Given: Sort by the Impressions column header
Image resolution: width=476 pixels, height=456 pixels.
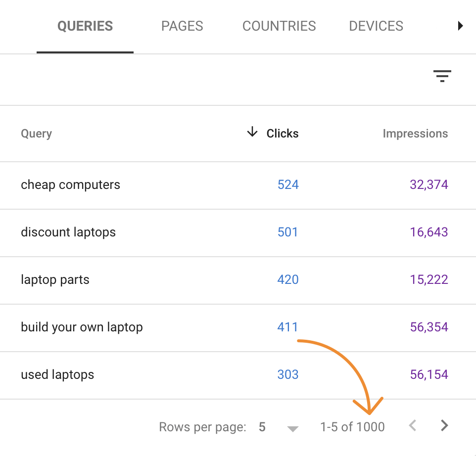Looking at the screenshot, I should coord(415,134).
